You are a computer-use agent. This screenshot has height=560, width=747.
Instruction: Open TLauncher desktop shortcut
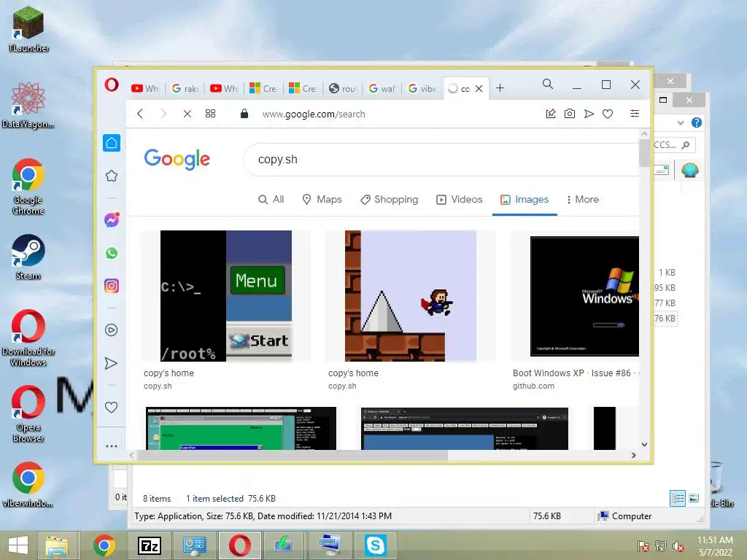coord(28,29)
